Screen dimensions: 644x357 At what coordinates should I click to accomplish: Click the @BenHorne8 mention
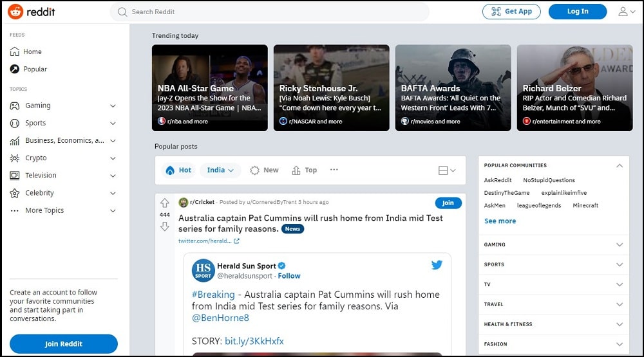[x=220, y=318]
